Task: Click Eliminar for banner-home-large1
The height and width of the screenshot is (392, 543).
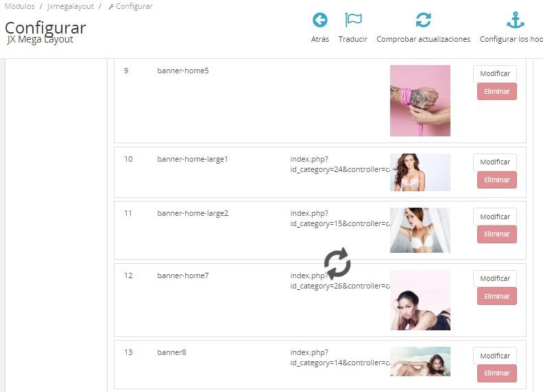Action: pos(496,180)
